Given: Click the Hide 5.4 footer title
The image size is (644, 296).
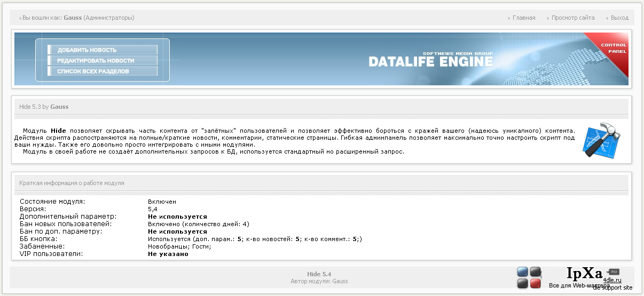Looking at the screenshot, I should pyautogui.click(x=319, y=274).
